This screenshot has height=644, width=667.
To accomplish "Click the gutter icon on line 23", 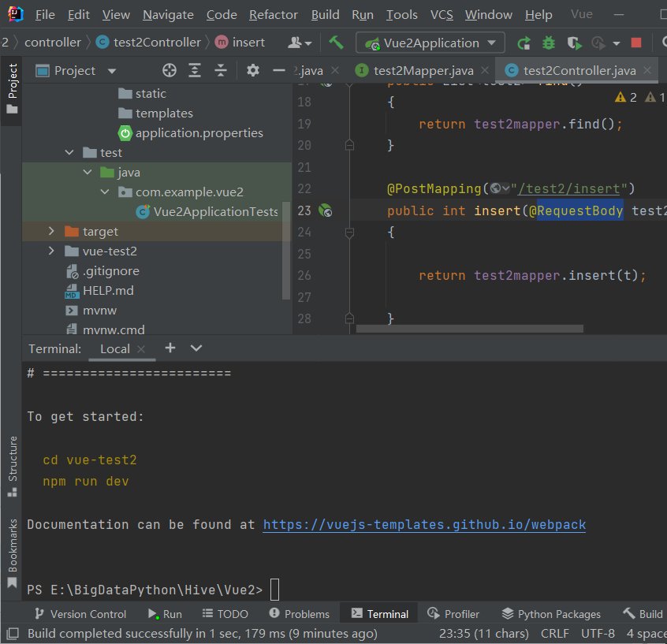I will tap(326, 210).
